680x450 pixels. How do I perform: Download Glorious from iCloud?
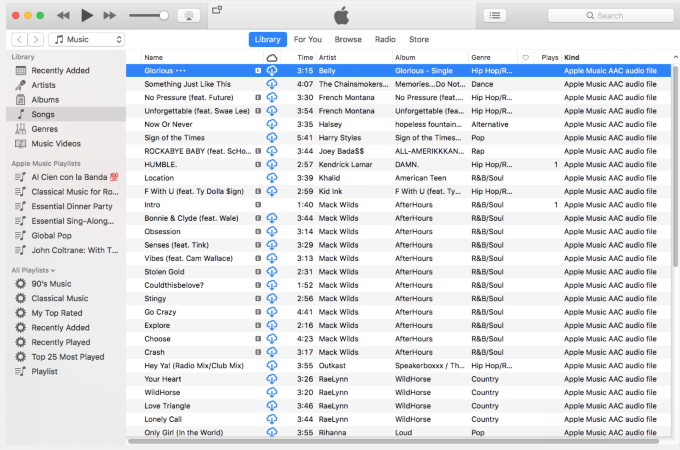pos(272,71)
